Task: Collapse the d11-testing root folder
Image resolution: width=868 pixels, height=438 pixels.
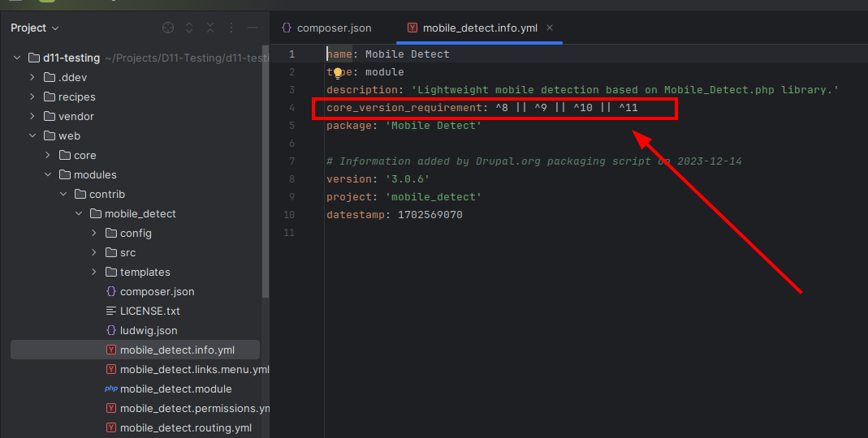Action: (x=17, y=58)
